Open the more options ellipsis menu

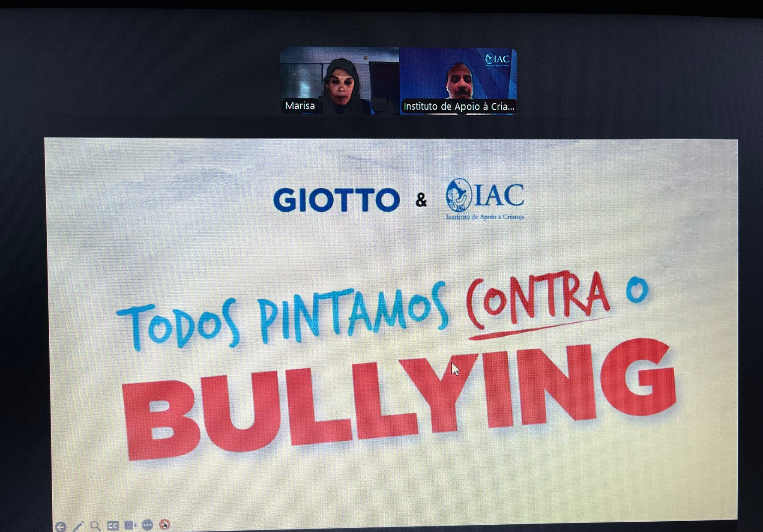(147, 525)
